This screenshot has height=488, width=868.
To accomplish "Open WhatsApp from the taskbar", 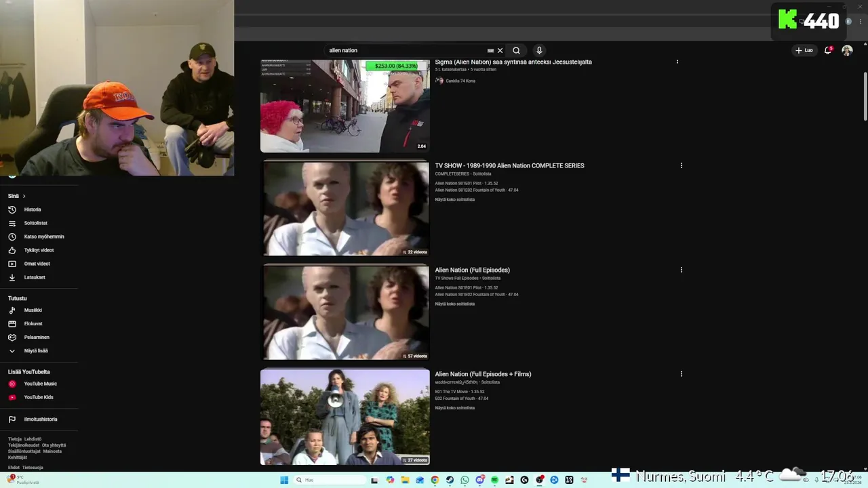I will pos(465,480).
